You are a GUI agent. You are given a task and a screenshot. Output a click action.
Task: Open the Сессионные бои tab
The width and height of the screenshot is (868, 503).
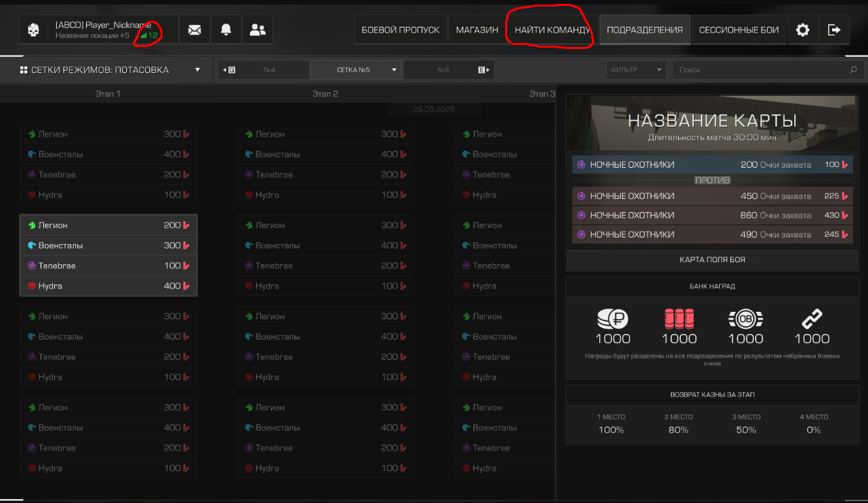pos(739,30)
